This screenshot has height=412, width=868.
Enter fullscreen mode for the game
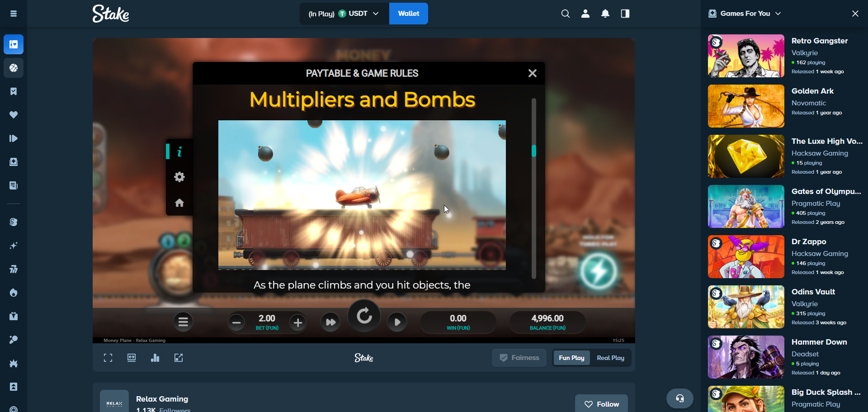tap(108, 358)
